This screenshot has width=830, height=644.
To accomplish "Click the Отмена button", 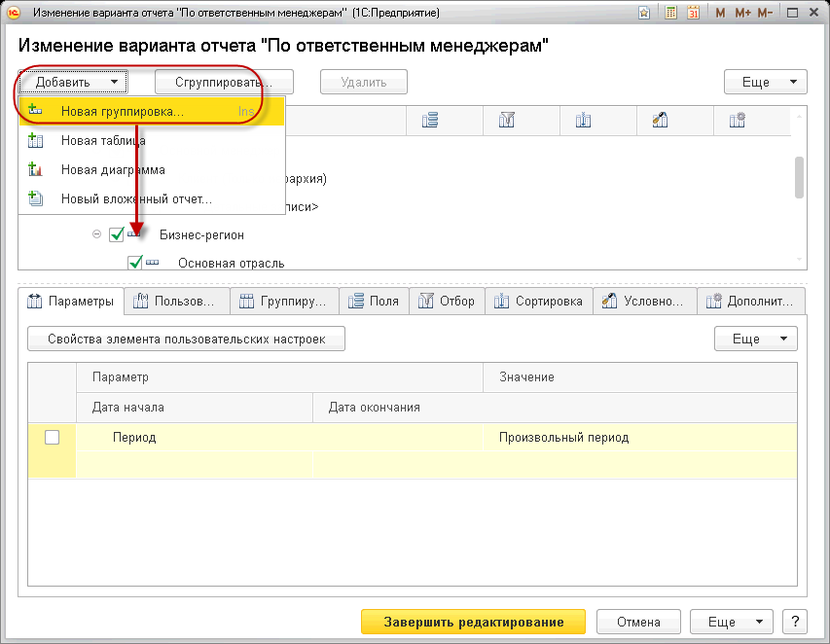I will [x=637, y=622].
